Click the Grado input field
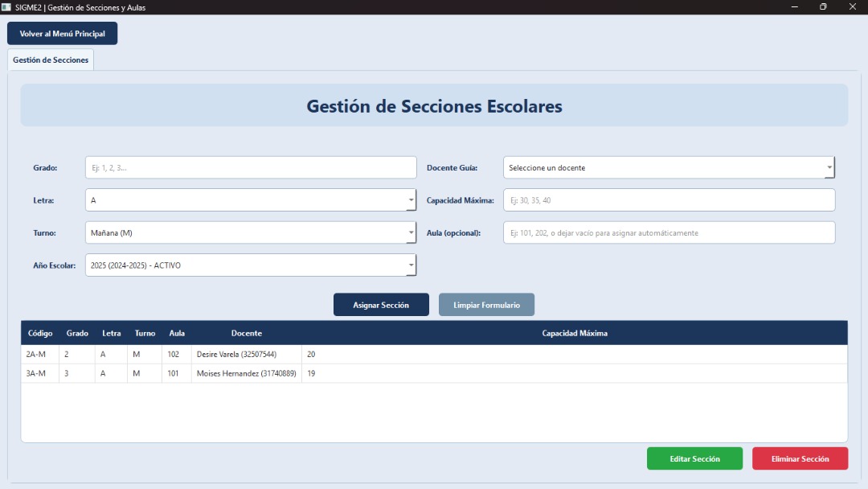Viewport: 868px width, 489px height. [250, 167]
